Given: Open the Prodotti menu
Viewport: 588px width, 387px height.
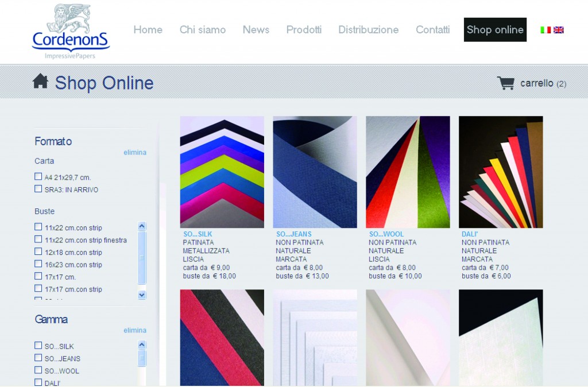Looking at the screenshot, I should pos(304,30).
